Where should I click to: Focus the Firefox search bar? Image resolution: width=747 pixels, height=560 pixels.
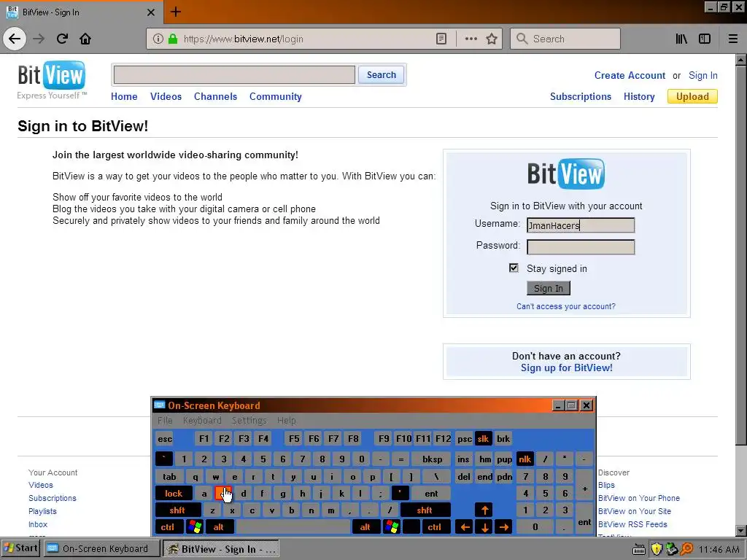[x=565, y=39]
